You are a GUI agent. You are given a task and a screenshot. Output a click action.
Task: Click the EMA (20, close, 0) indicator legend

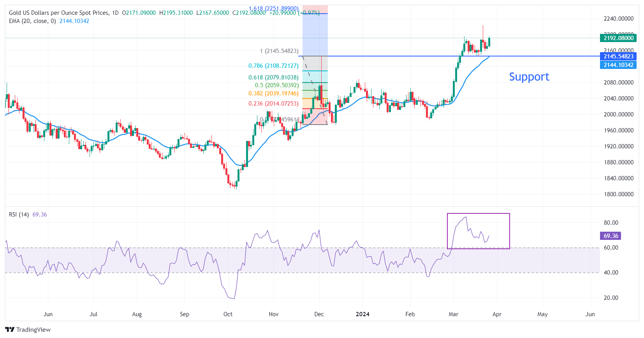pos(32,21)
